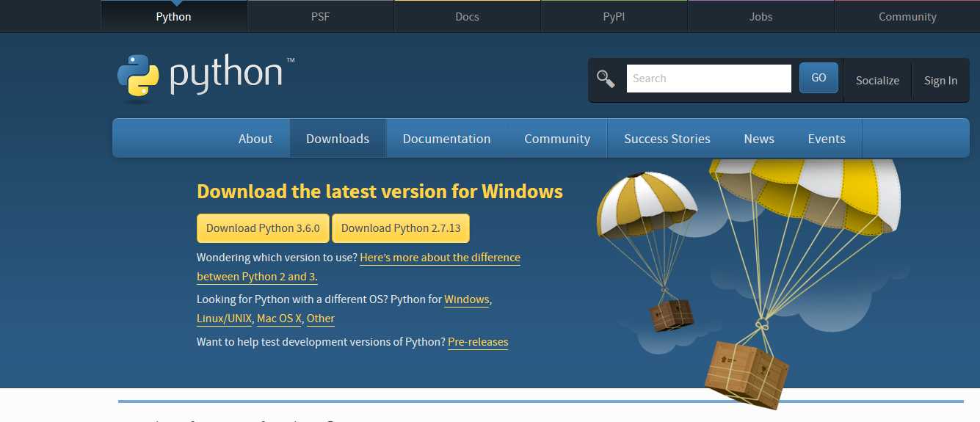Click the magnifying glass search icon
Viewport: 980px width, 422px height.
click(x=606, y=79)
